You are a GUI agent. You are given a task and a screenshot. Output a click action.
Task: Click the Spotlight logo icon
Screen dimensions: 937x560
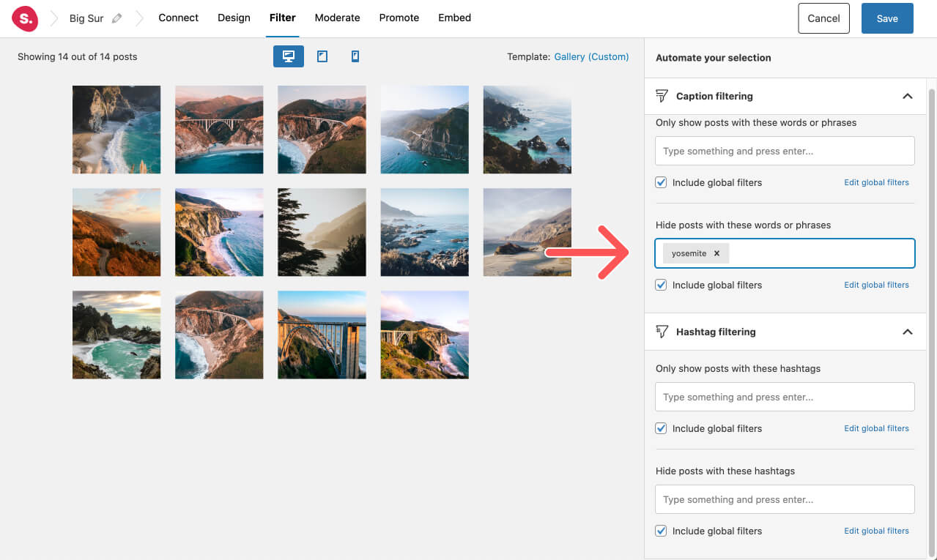(x=25, y=18)
